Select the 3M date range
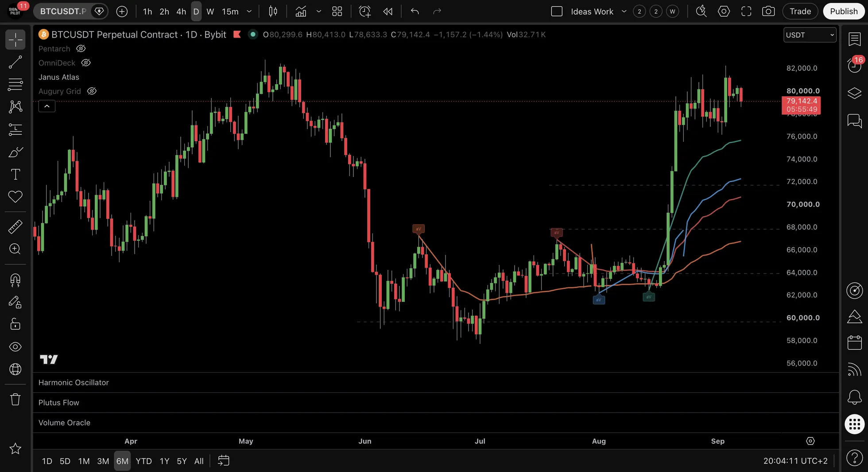This screenshot has width=868, height=472. [103, 461]
